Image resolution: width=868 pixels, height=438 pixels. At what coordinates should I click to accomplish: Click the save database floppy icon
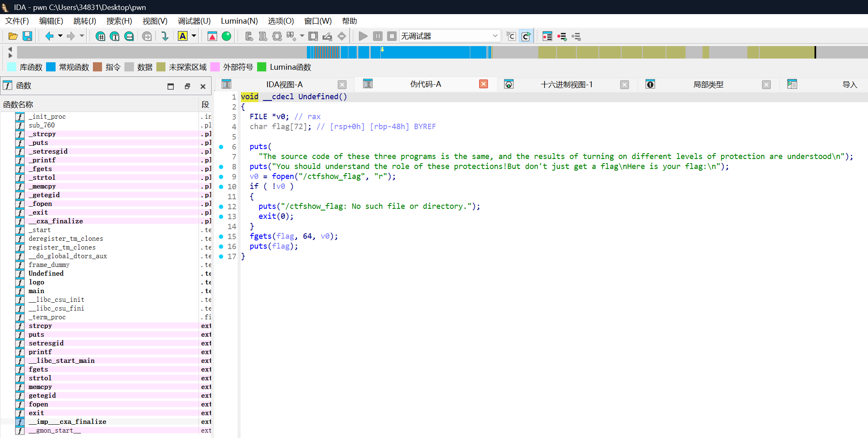[27, 36]
